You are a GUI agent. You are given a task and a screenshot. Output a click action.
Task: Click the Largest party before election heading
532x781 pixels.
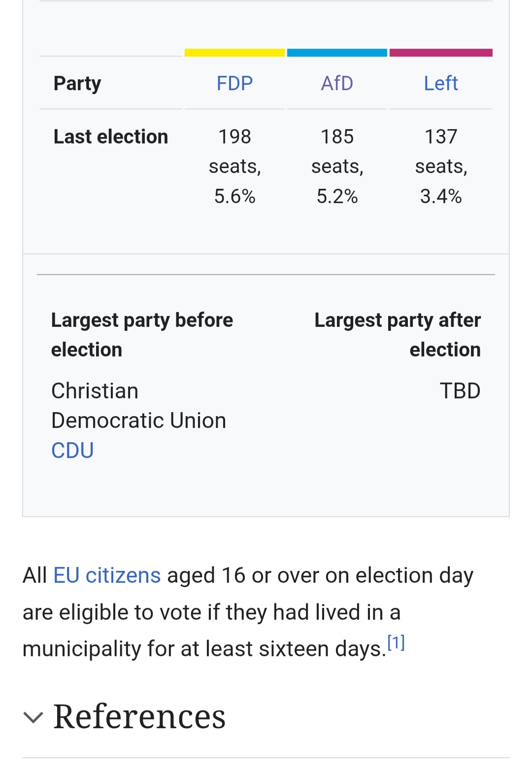pyautogui.click(x=142, y=335)
